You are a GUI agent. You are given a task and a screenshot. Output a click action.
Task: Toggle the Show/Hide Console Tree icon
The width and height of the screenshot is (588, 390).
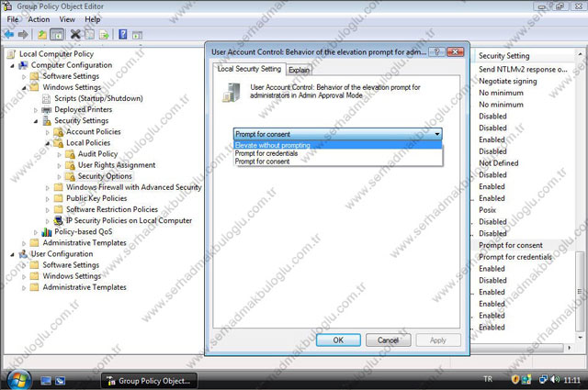57,35
